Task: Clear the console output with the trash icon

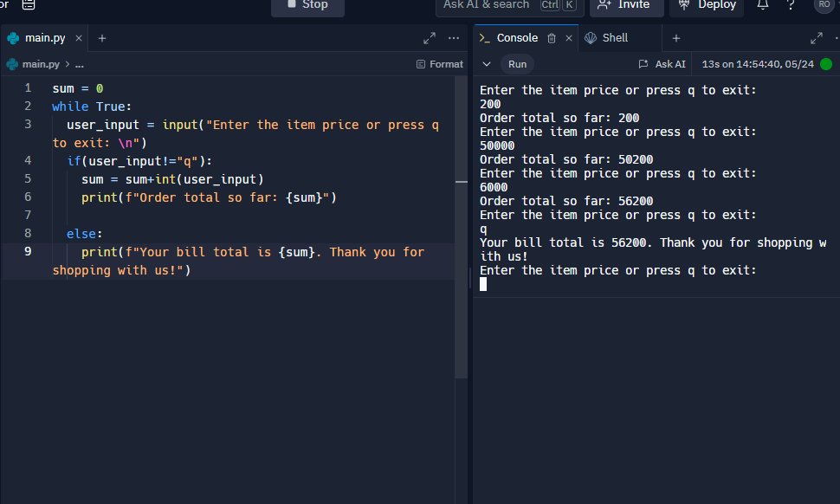Action: click(x=552, y=37)
